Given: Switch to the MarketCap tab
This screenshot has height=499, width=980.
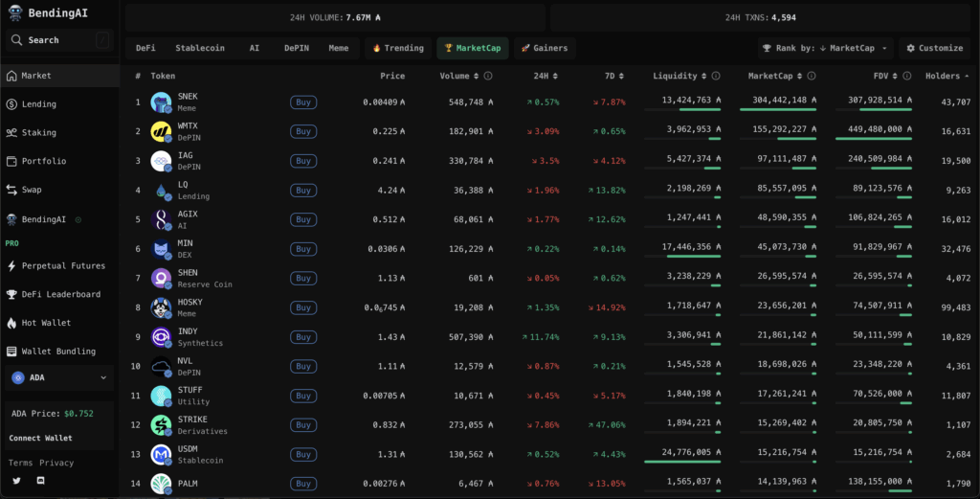Looking at the screenshot, I should tap(473, 48).
